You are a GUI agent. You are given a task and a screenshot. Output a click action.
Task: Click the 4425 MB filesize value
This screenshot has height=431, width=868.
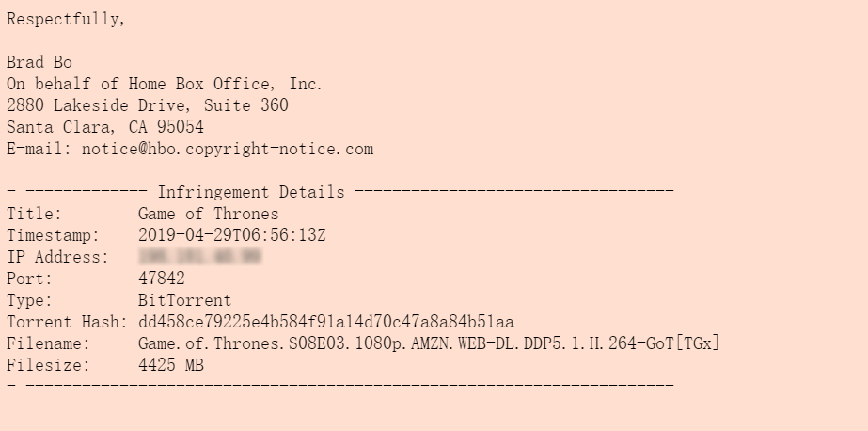pos(171,365)
